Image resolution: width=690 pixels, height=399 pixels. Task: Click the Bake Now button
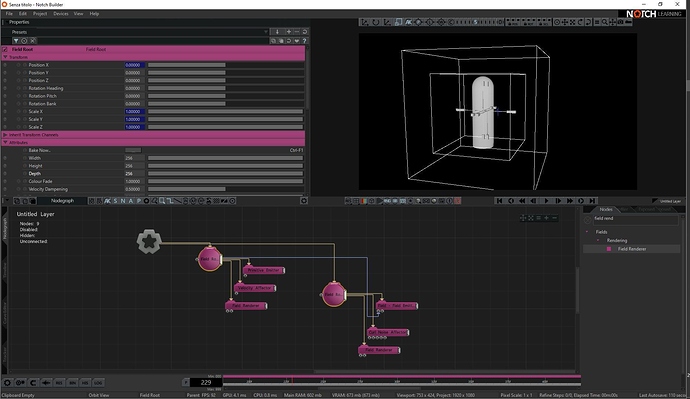pos(133,150)
